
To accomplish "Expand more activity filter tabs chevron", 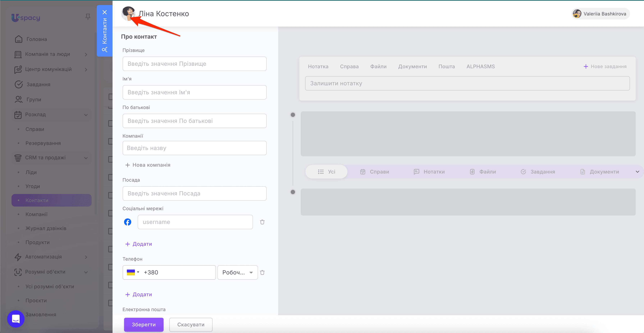I will point(637,172).
